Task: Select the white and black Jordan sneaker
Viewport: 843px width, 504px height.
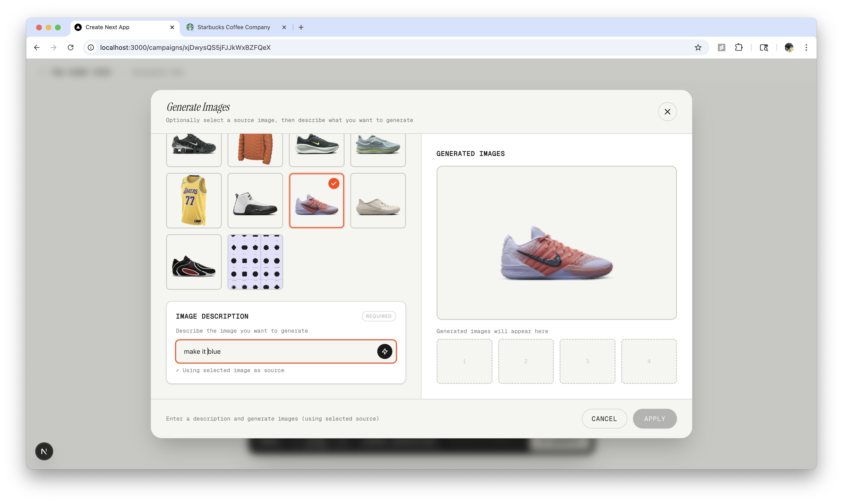Action: point(255,200)
